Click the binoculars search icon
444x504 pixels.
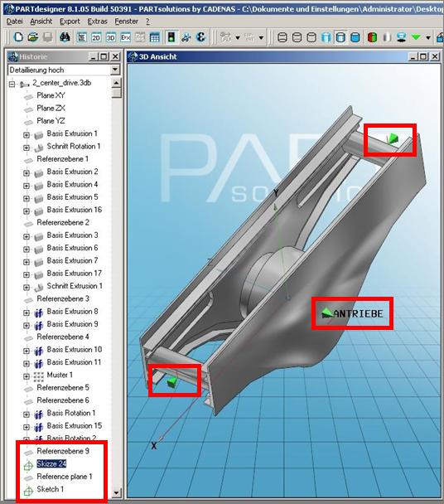tap(65, 37)
